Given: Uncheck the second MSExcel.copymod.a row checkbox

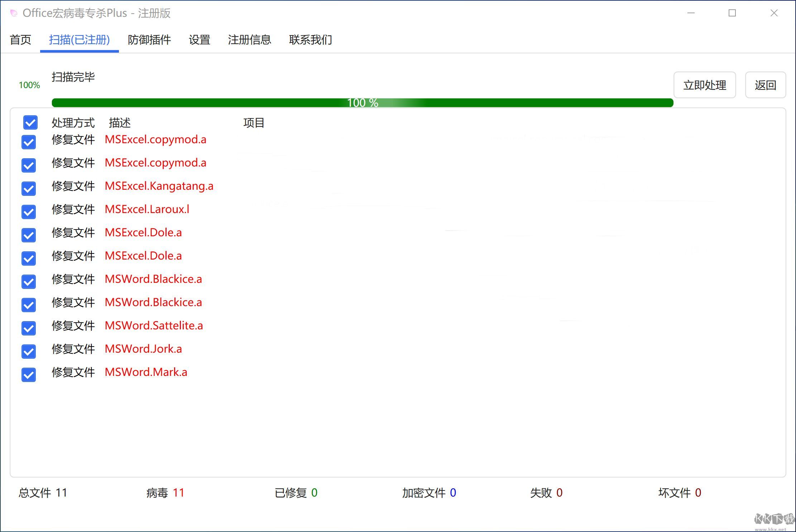Looking at the screenshot, I should pos(29,165).
